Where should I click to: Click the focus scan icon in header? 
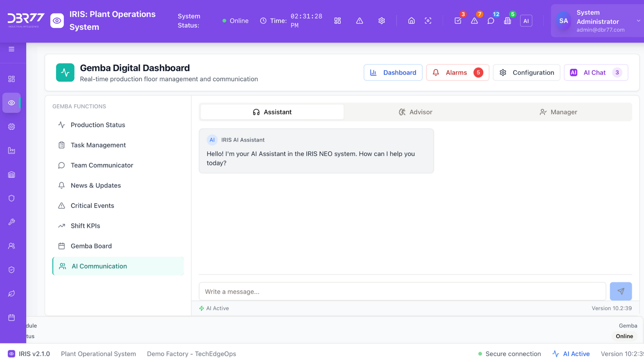tap(428, 21)
